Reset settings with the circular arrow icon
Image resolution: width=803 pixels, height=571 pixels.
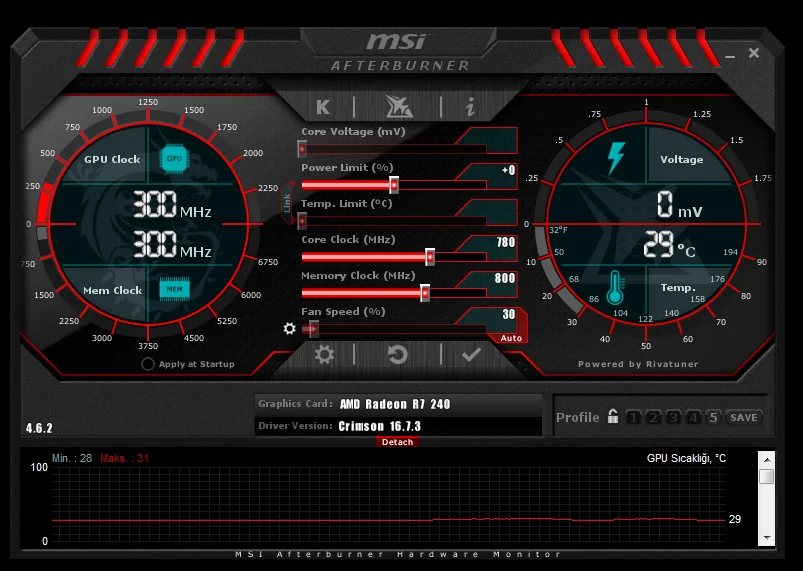coord(397,354)
